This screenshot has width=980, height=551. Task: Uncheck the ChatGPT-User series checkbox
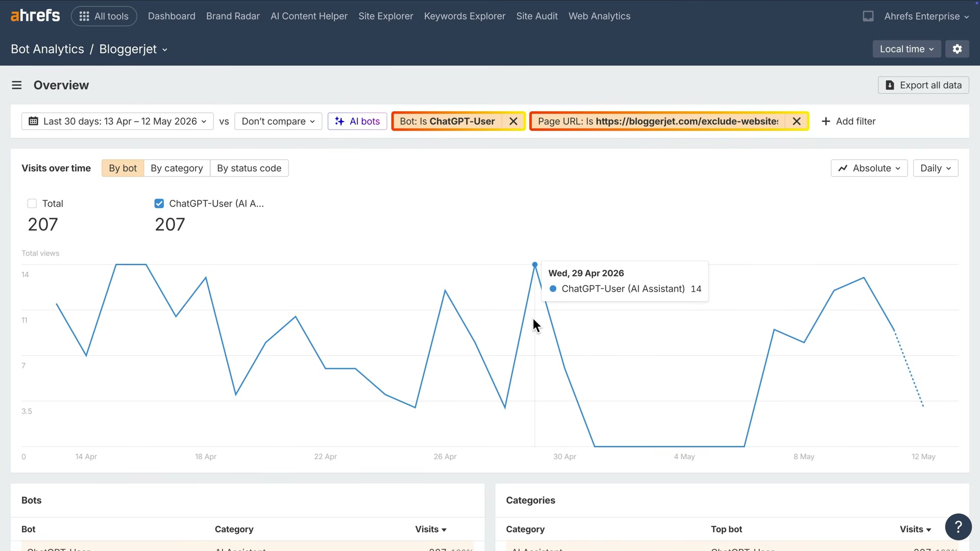pyautogui.click(x=159, y=204)
